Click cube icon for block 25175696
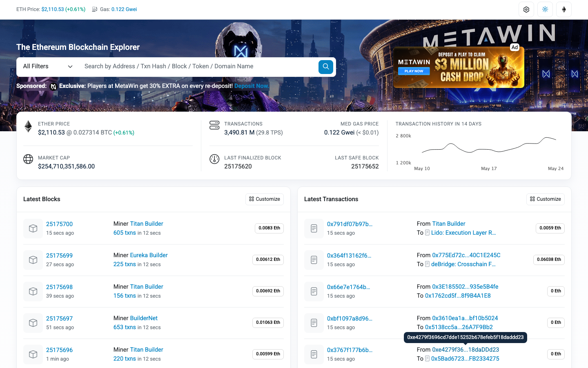This screenshot has height=368, width=588. click(33, 354)
